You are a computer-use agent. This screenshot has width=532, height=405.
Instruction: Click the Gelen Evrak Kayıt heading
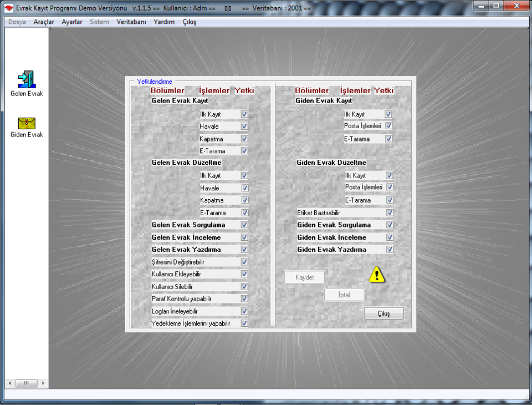point(180,100)
